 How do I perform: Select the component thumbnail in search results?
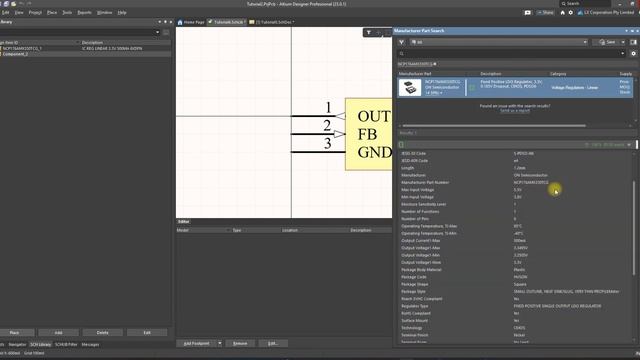point(410,88)
